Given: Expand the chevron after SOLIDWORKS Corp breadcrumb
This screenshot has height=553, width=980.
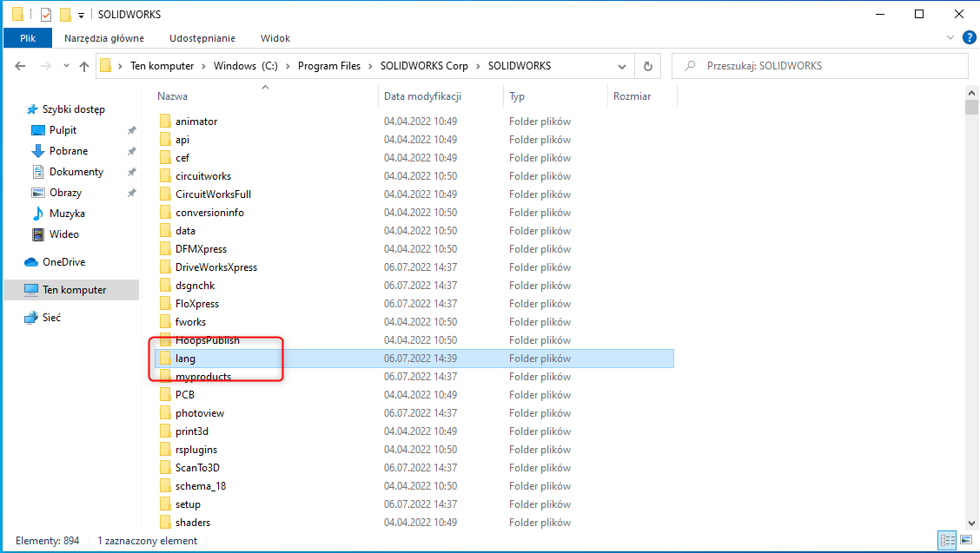Looking at the screenshot, I should 478,66.
